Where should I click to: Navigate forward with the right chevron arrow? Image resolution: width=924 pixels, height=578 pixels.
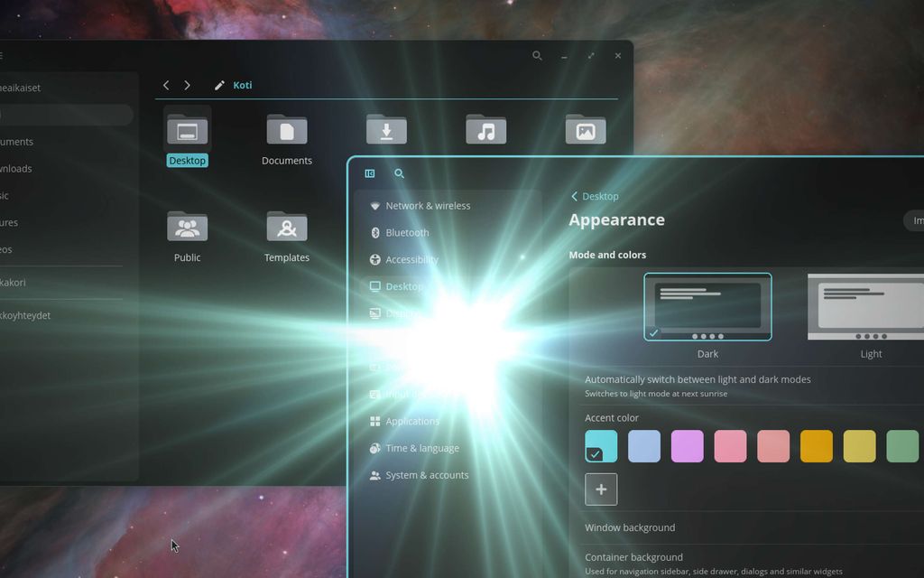[187, 85]
